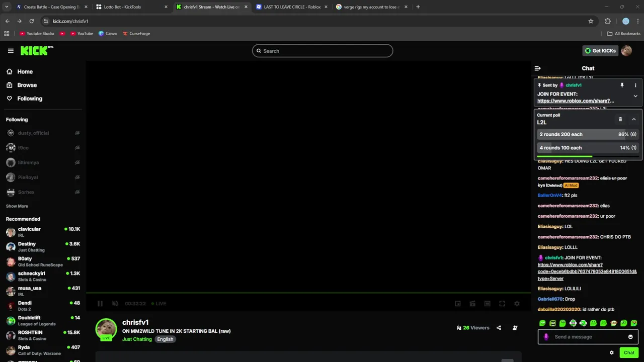The height and width of the screenshot is (362, 644).
Task: Click the Get KICKs button
Action: 600,51
